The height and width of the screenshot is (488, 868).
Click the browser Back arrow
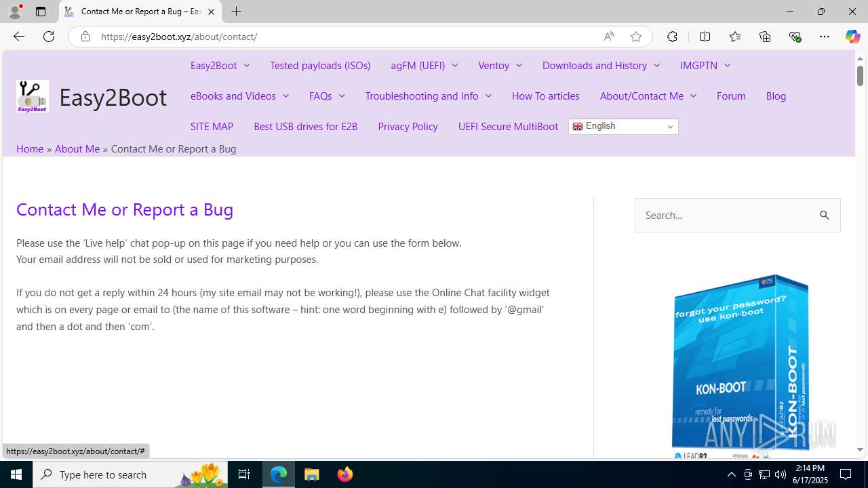(18, 37)
